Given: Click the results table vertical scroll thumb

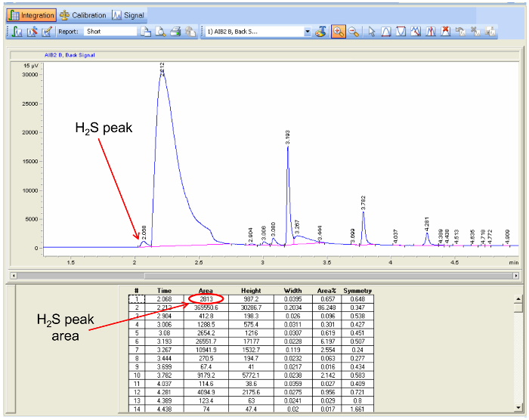Looking at the screenshot, I should pyautogui.click(x=518, y=307).
